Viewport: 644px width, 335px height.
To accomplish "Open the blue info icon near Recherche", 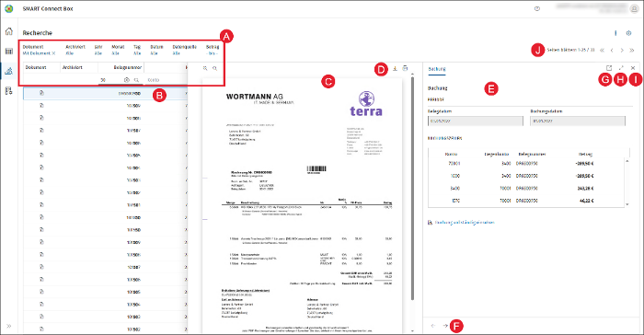I will coord(615,33).
